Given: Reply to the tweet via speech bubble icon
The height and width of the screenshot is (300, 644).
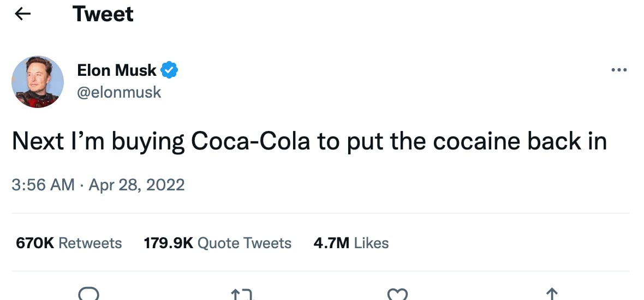Looking at the screenshot, I should (88, 295).
